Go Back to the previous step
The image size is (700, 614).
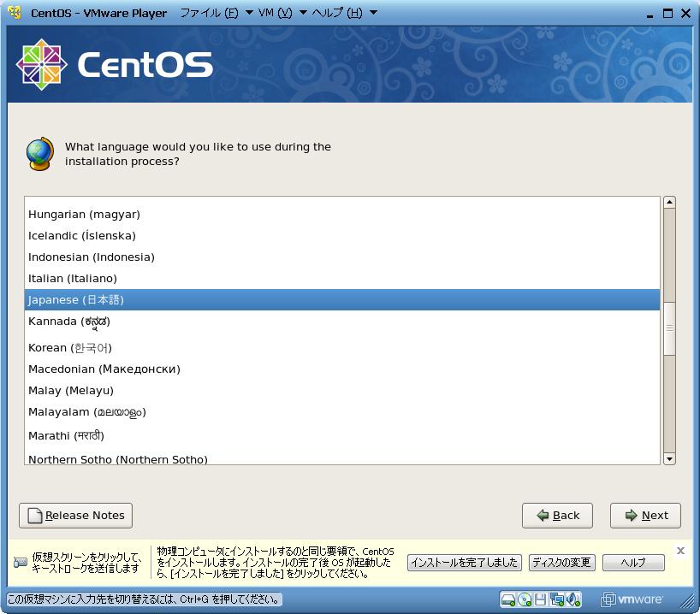(557, 515)
